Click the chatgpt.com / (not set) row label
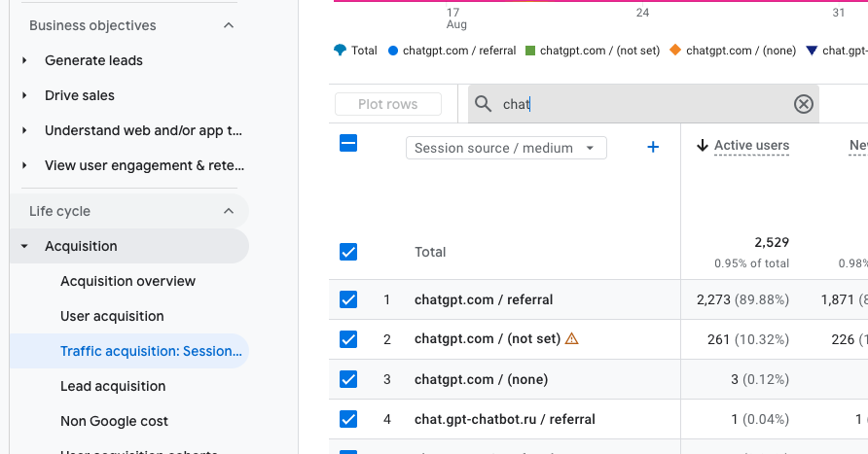The height and width of the screenshot is (454, 868). click(x=488, y=338)
